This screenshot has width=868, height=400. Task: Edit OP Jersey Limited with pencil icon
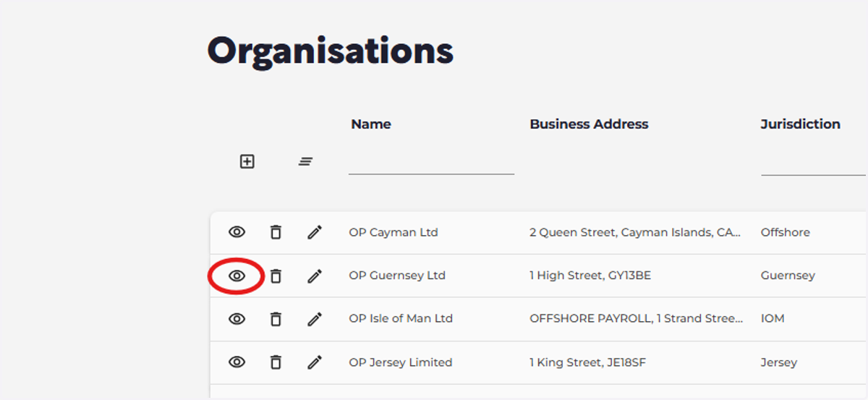tap(315, 362)
